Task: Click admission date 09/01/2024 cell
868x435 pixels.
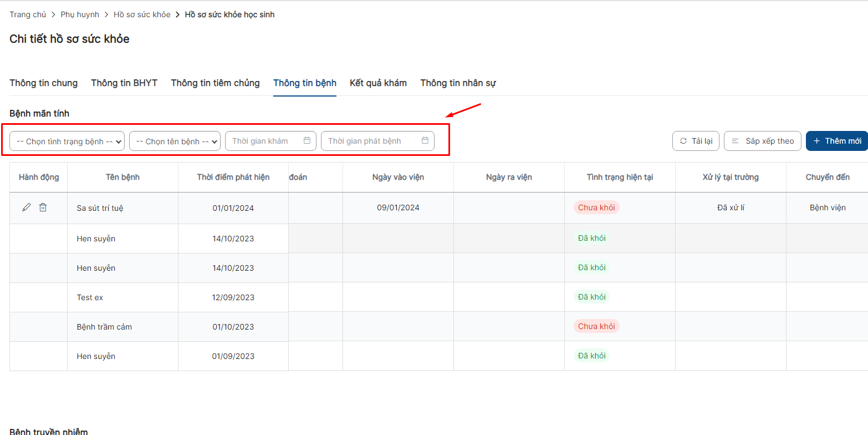Action: tap(398, 208)
